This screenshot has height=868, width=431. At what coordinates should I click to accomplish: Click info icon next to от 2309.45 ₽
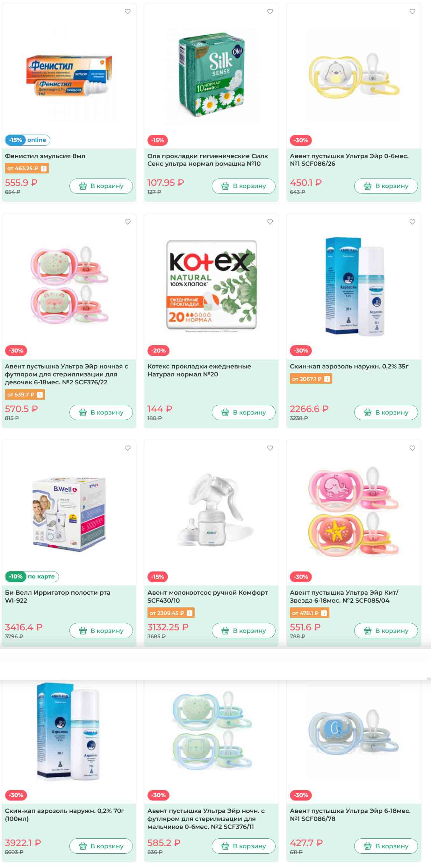pos(190,613)
